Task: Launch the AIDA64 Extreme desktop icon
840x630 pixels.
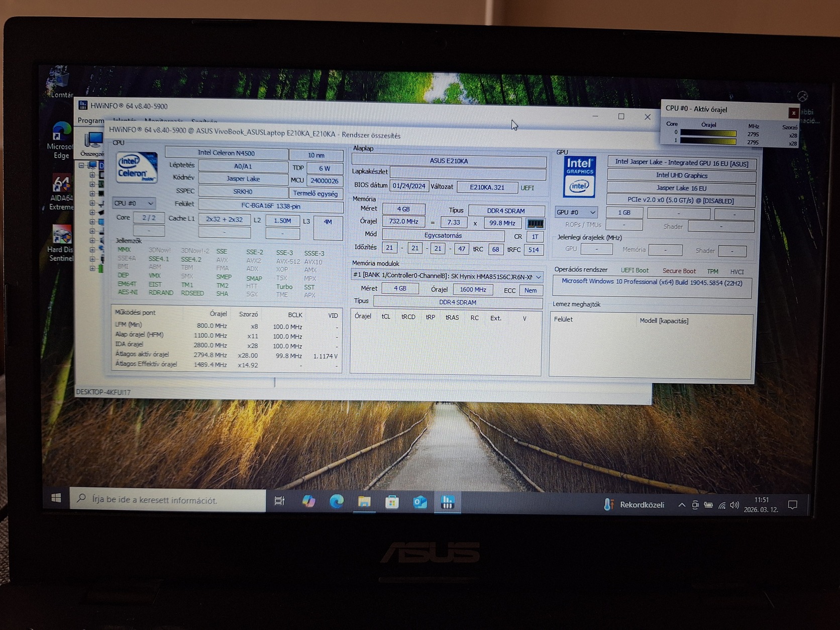Action: click(61, 192)
